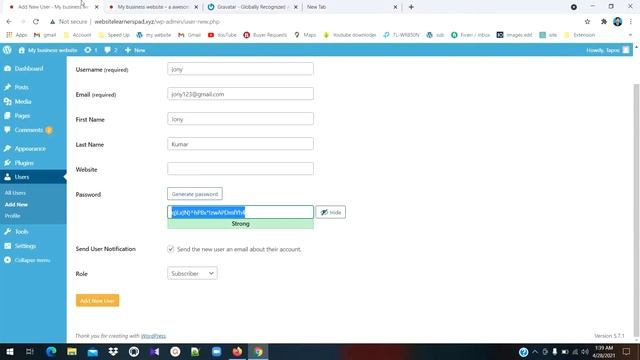Open a new browser tab

point(411,7)
